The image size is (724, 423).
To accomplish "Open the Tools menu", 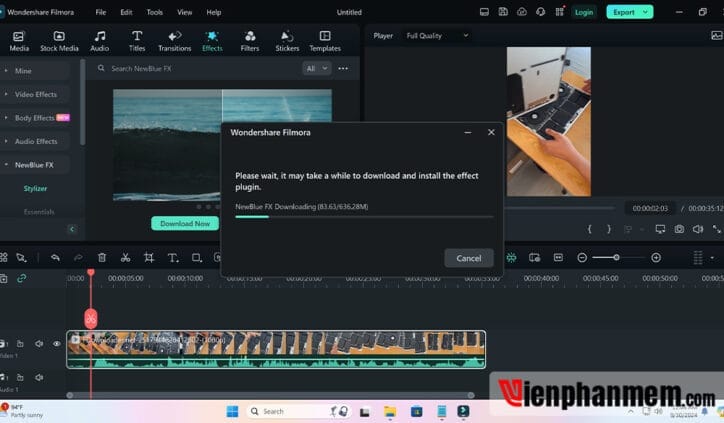I will (155, 12).
